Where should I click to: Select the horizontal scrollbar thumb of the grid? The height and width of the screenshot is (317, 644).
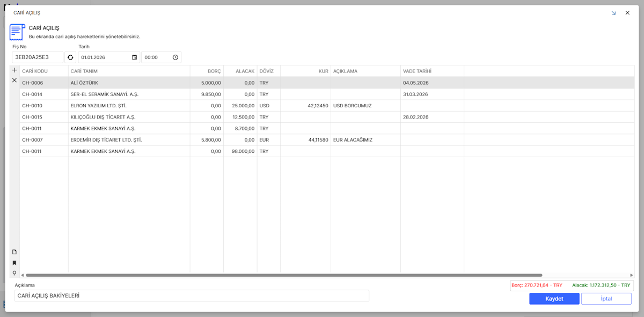284,275
